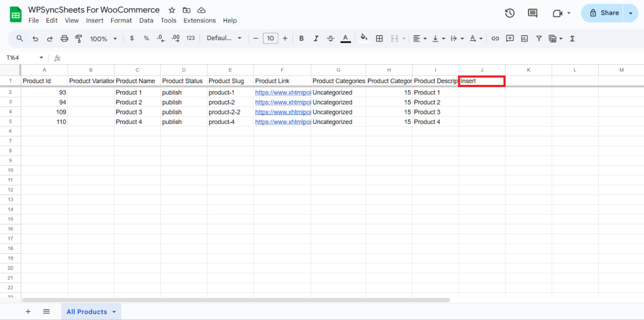
Task: Add a new sheet with plus icon
Action: pos(28,311)
